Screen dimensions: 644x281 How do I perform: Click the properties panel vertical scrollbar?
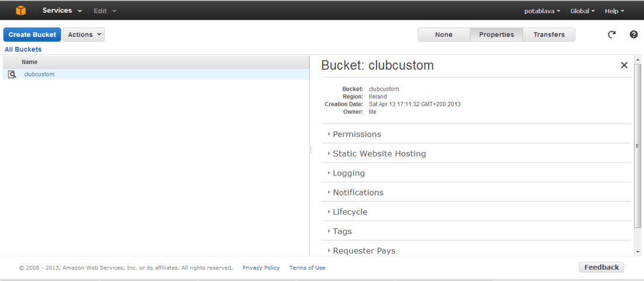coord(638,146)
